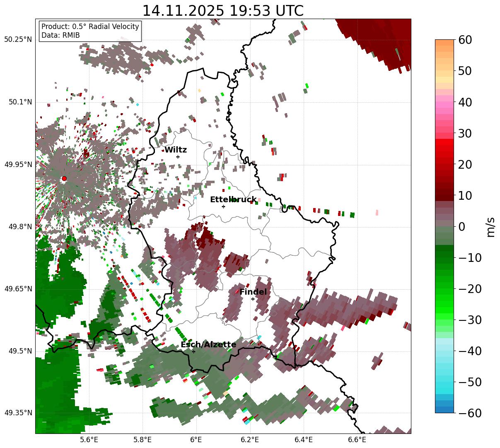The width and height of the screenshot is (500, 448).
Task: Click the colorbar value 50
Action: (465, 71)
